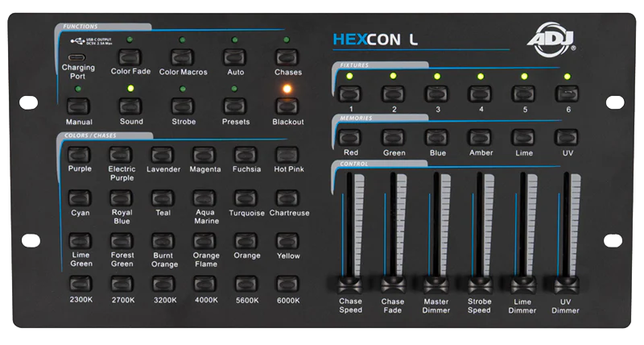Set color temperature with 4000K button
Screen dimensions: 644x345
pyautogui.click(x=205, y=285)
